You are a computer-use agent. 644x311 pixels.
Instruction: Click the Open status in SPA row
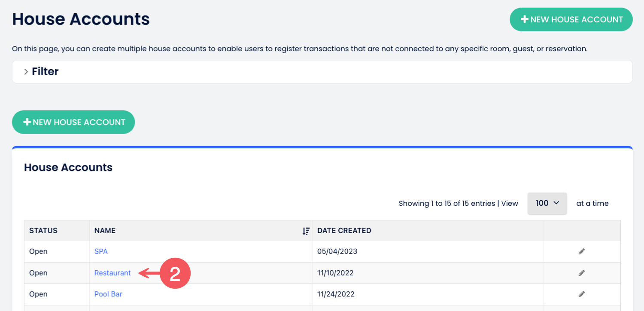point(38,251)
